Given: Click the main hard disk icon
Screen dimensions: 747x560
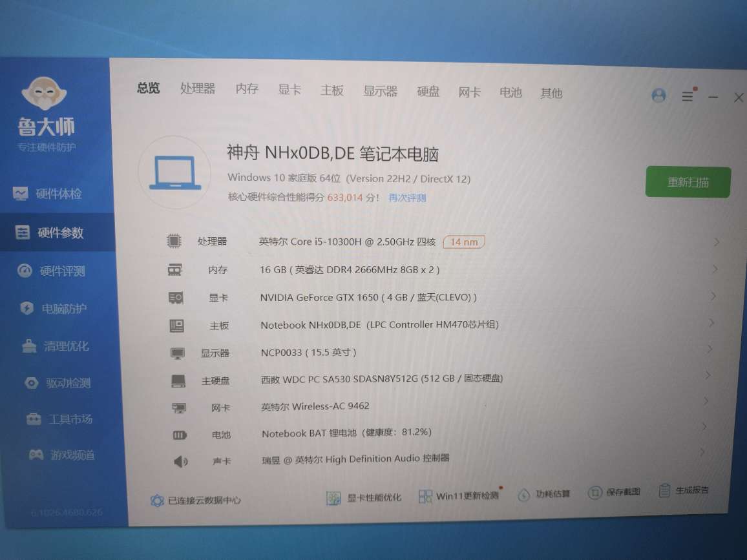Looking at the screenshot, I should pyautogui.click(x=178, y=381).
